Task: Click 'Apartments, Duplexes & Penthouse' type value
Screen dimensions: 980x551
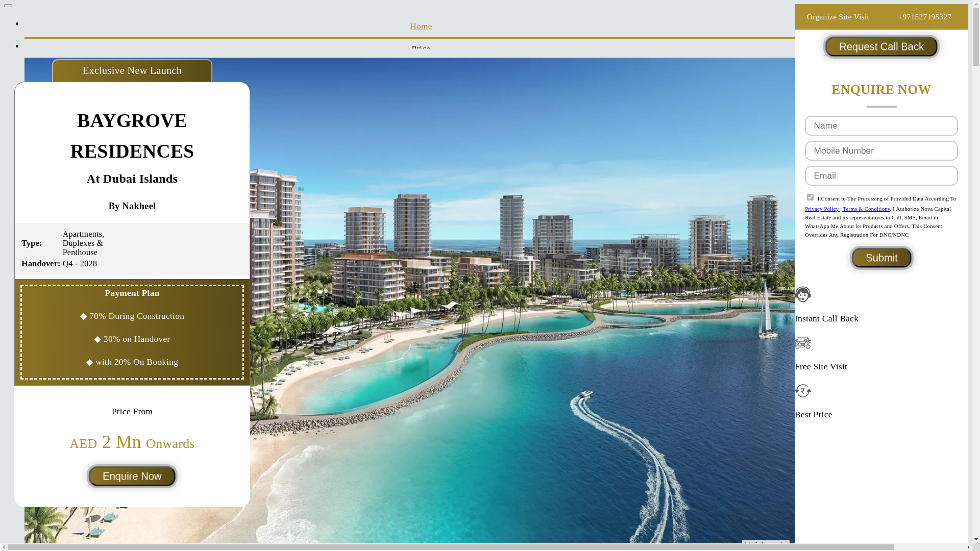Action: [83, 243]
